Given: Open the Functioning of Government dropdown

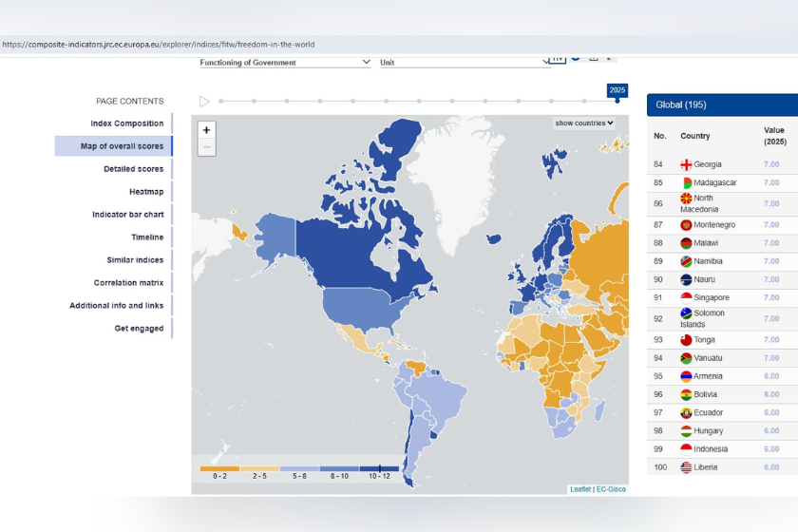Looking at the screenshot, I should click(x=285, y=63).
